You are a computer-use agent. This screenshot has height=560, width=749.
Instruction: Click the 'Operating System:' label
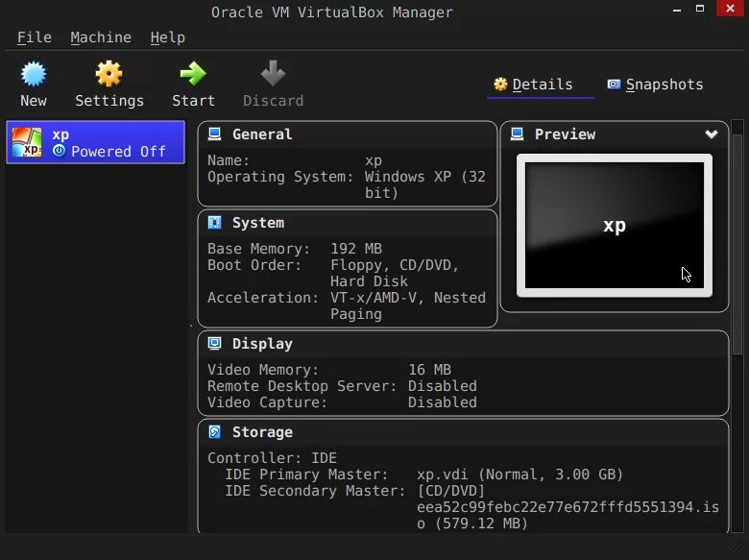tap(280, 177)
